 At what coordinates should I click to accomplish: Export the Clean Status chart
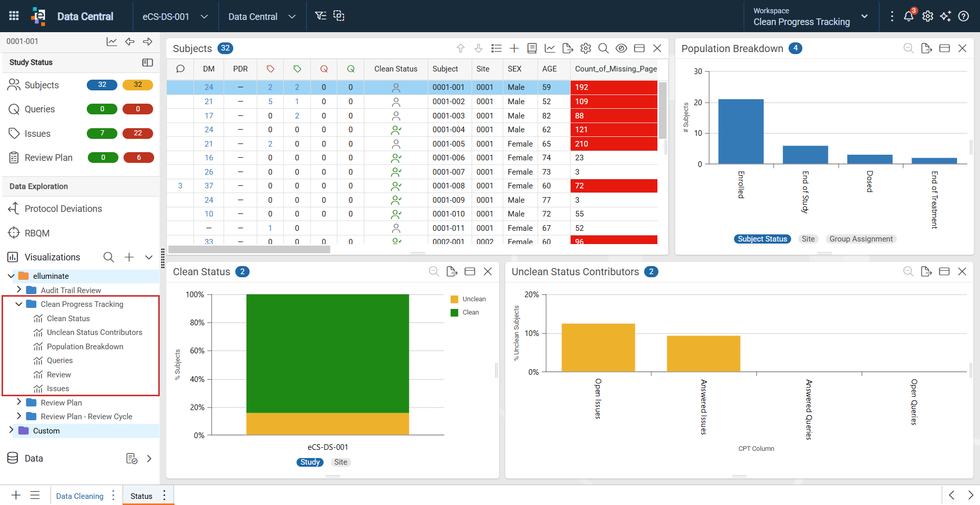pyautogui.click(x=452, y=271)
